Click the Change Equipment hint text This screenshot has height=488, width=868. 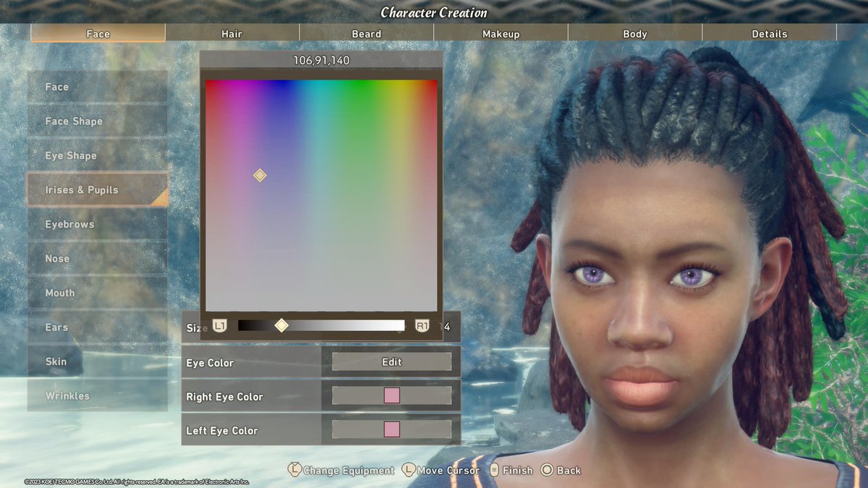point(349,470)
